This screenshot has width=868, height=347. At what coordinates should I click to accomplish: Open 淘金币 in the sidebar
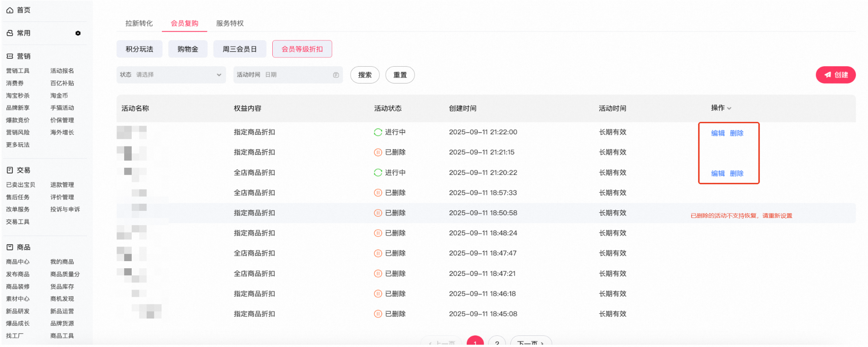click(x=59, y=96)
